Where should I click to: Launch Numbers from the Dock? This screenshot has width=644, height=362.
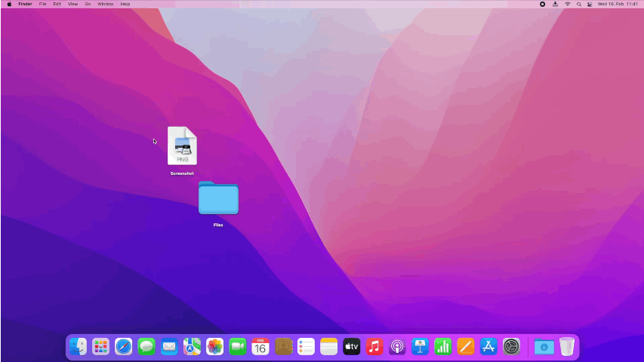pos(442,347)
